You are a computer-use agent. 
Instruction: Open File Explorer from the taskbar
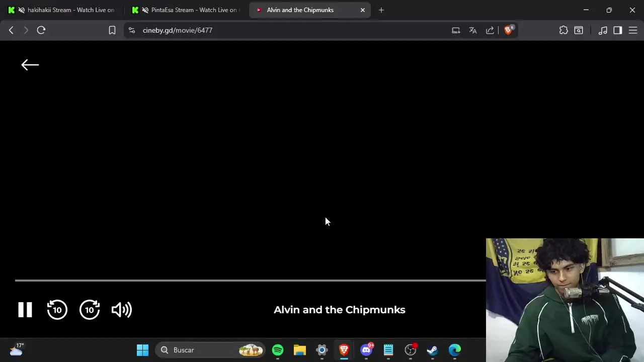[300, 350]
